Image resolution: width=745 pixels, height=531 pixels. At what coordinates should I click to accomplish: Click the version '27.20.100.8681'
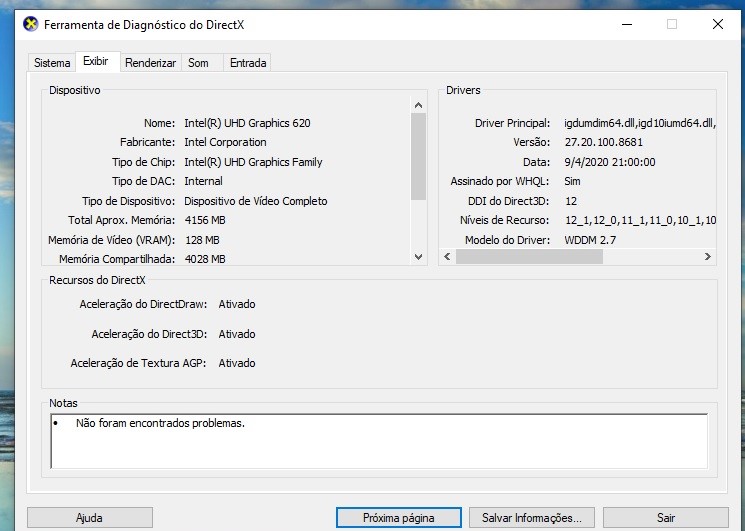(x=603, y=142)
